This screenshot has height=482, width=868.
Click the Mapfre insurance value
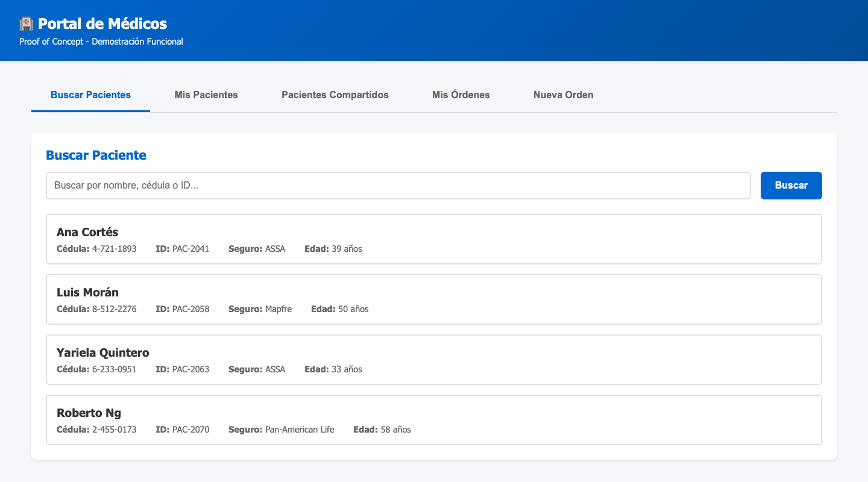pyautogui.click(x=278, y=309)
